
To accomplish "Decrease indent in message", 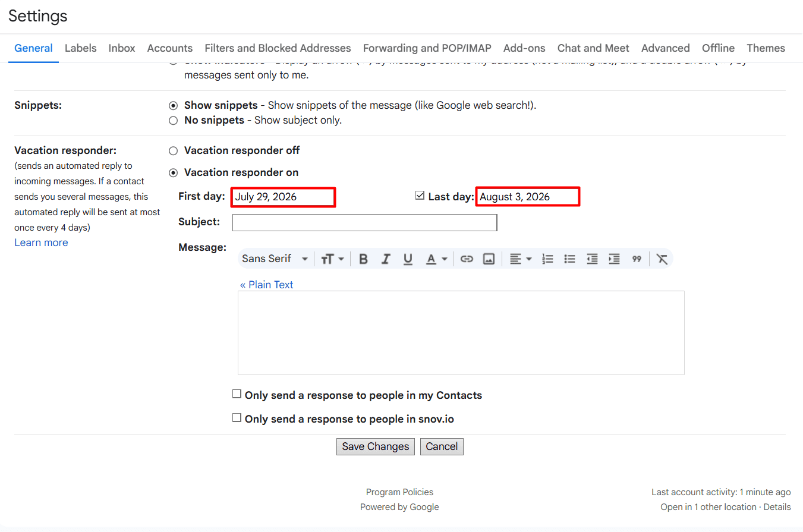I will pos(592,259).
